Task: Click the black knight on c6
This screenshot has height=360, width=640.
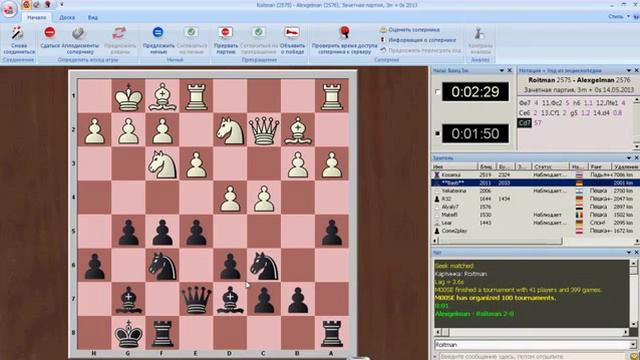Action: pos(264,265)
